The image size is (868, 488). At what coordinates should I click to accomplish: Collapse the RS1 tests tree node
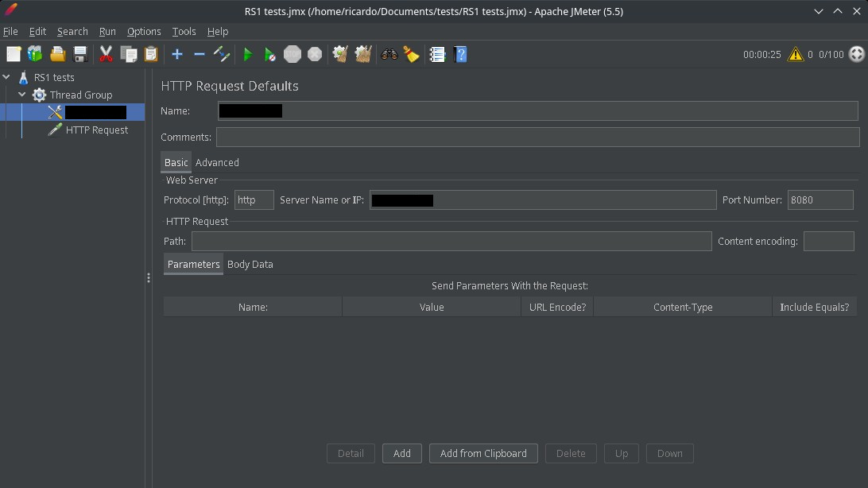[x=6, y=77]
